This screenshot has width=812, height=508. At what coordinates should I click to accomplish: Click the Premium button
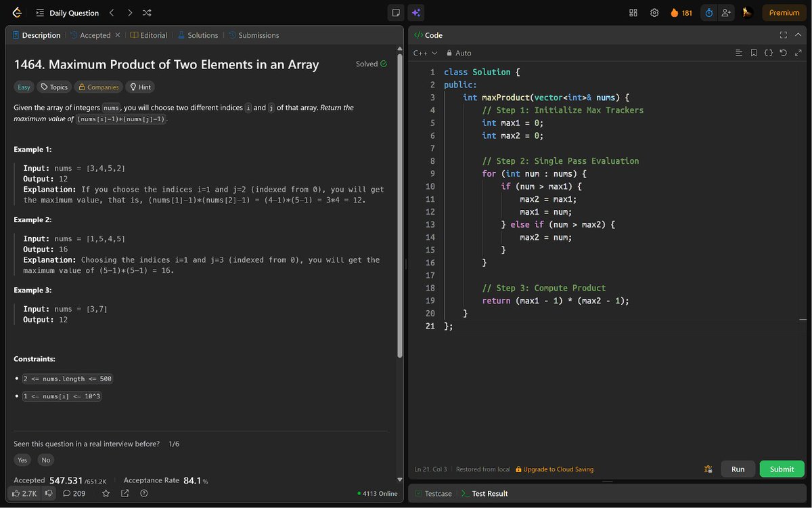(x=784, y=13)
